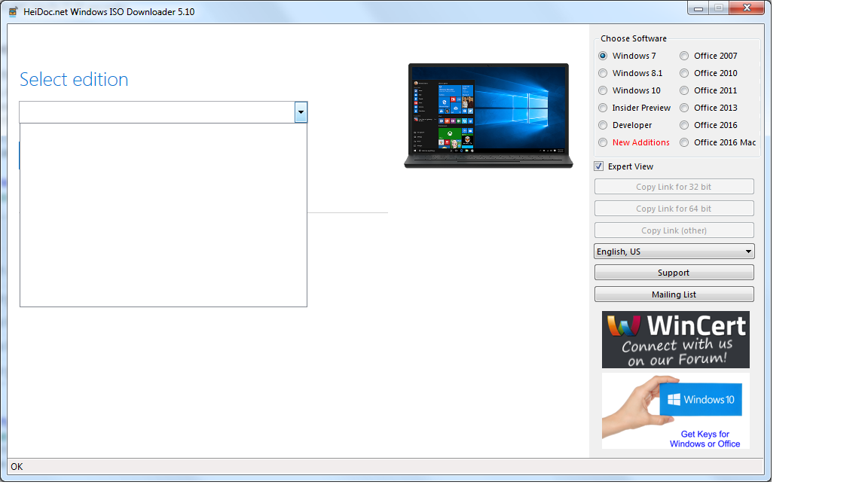Select the Windows 8.1 option
The image size is (868, 488).
603,73
